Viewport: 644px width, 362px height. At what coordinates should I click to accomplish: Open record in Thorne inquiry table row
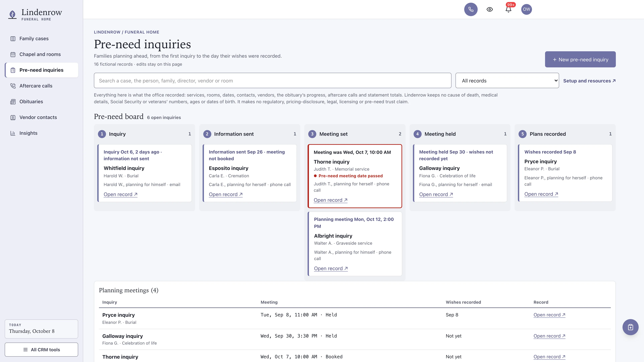550,357
